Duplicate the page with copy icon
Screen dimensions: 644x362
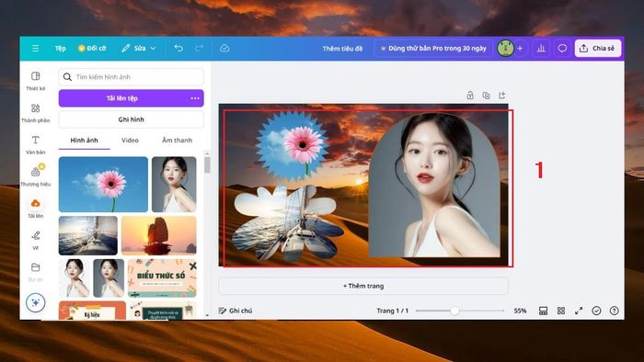[487, 96]
